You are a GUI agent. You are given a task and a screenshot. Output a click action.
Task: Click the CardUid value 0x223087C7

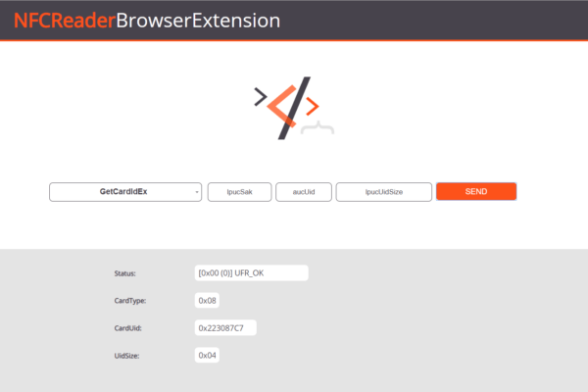coord(225,328)
